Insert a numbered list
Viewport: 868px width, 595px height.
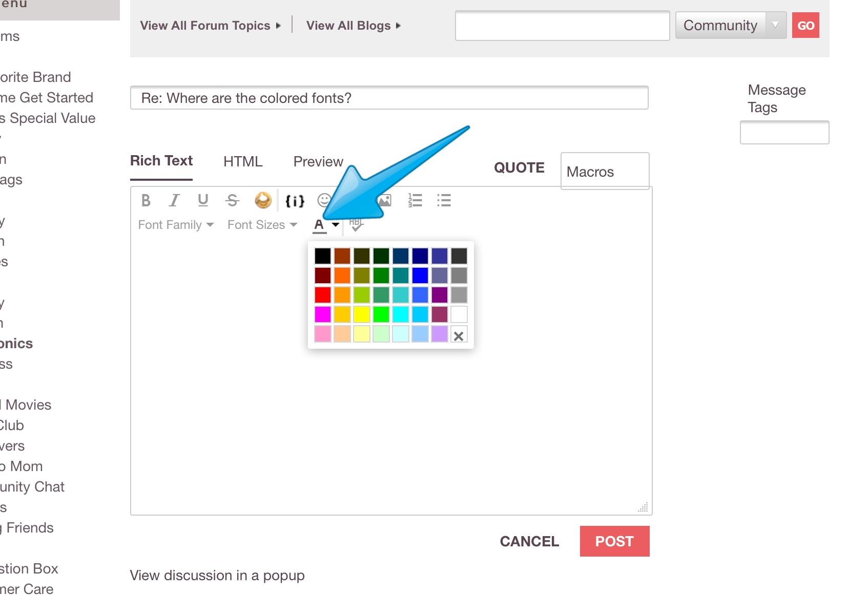point(415,200)
